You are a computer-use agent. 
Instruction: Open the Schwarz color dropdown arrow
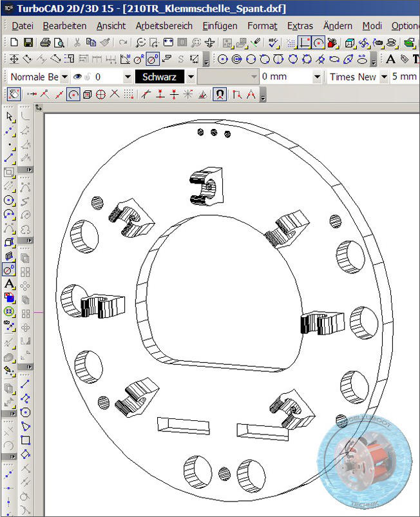pos(191,77)
